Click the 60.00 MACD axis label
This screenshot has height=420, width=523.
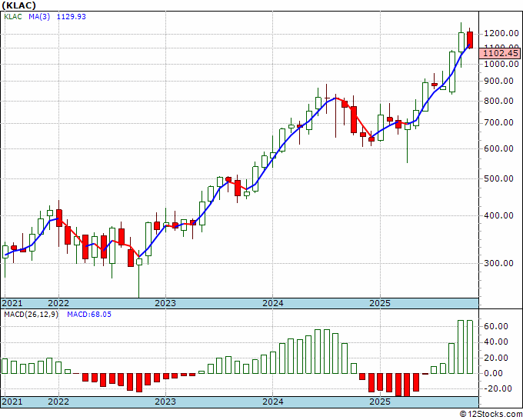click(x=495, y=326)
